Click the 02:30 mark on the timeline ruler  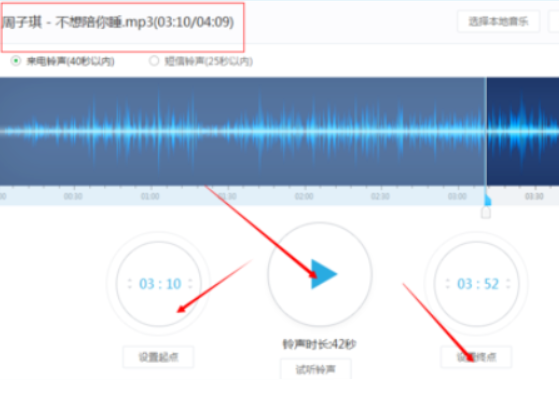(x=380, y=196)
